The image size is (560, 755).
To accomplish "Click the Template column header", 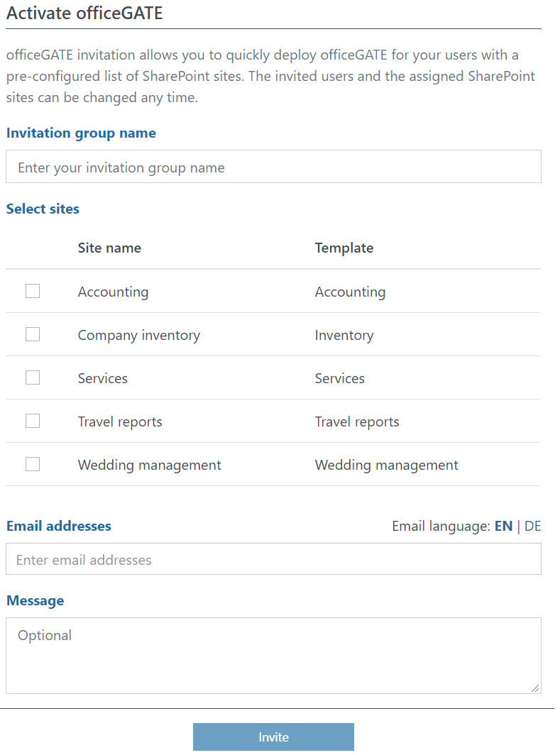I will [x=344, y=248].
